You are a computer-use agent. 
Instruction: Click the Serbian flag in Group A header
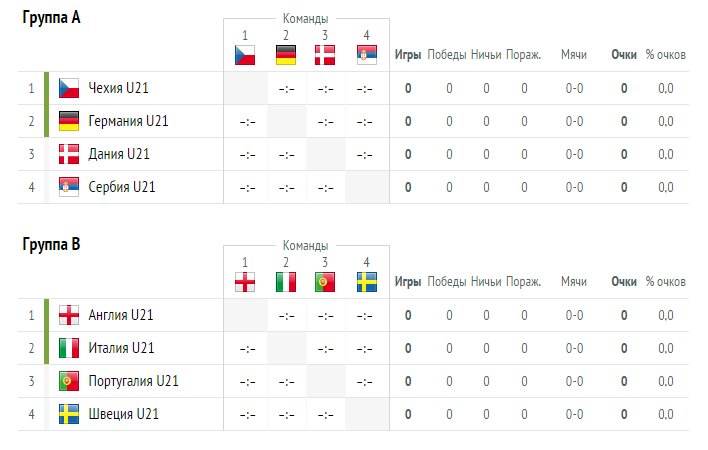coord(366,55)
